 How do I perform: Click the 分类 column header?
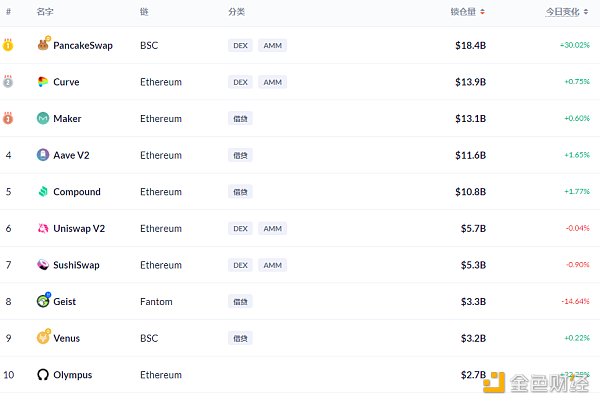point(236,12)
